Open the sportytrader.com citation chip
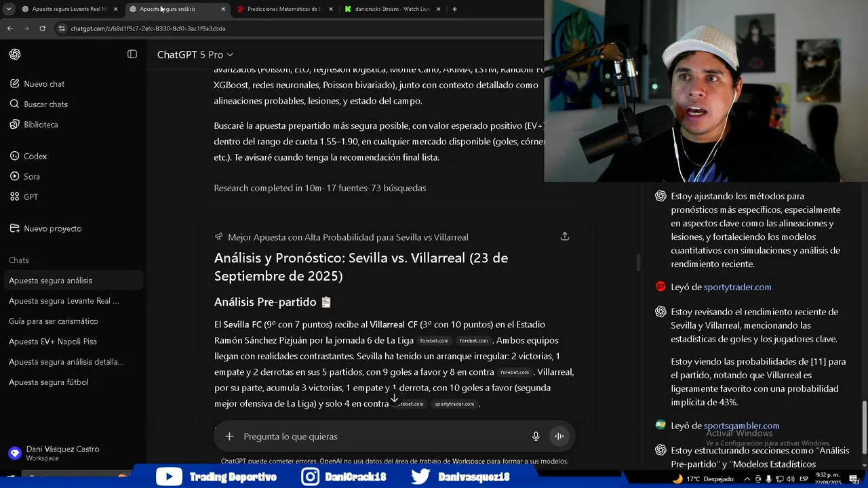 coord(454,404)
